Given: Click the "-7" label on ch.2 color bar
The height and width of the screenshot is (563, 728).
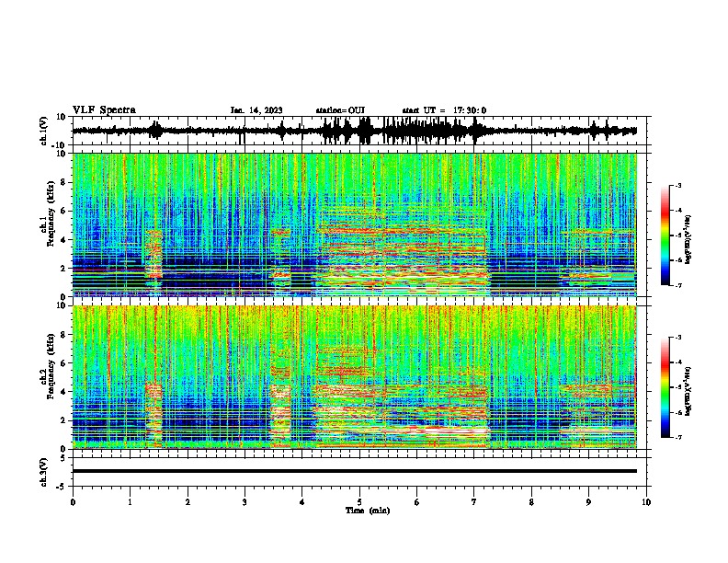Looking at the screenshot, I should coord(678,437).
